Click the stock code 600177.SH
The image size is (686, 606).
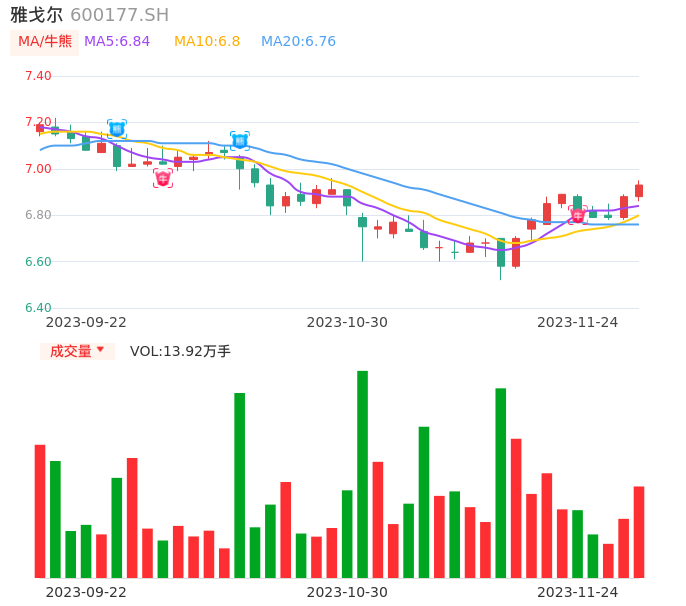(x=119, y=15)
